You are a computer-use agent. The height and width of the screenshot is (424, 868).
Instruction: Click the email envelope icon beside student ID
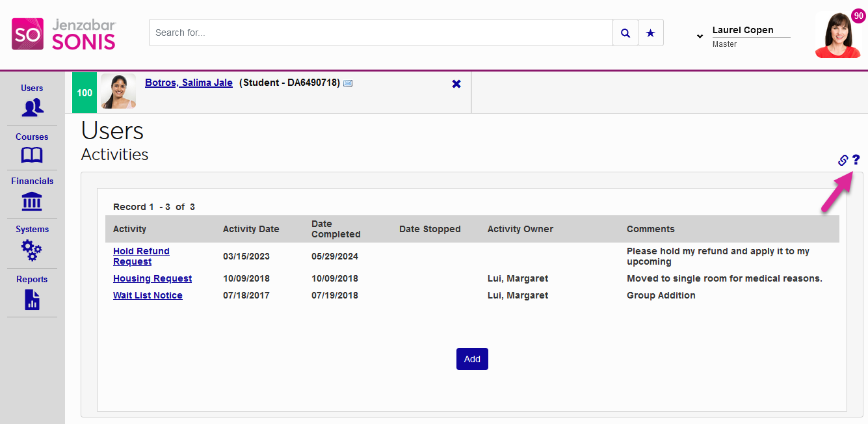(348, 83)
